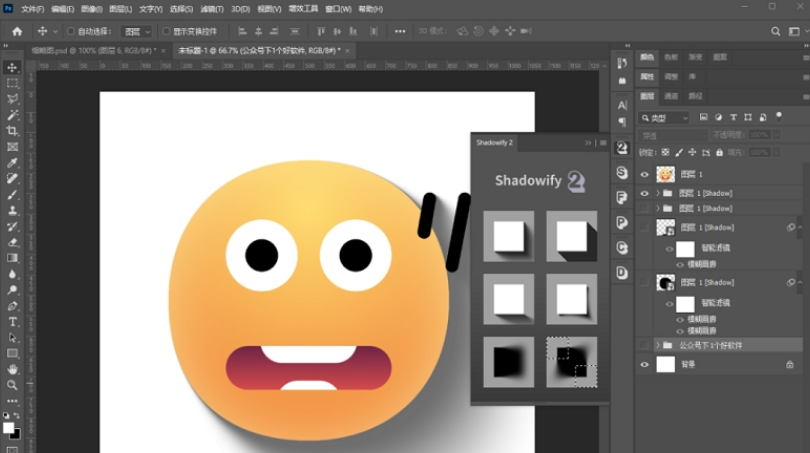
Task: Collapse the Shadowify 2 panel arrows
Action: (x=587, y=143)
